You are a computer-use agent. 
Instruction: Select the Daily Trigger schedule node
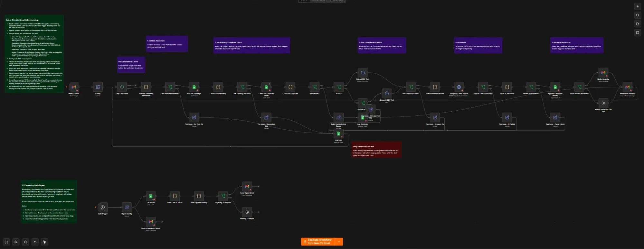[102, 207]
